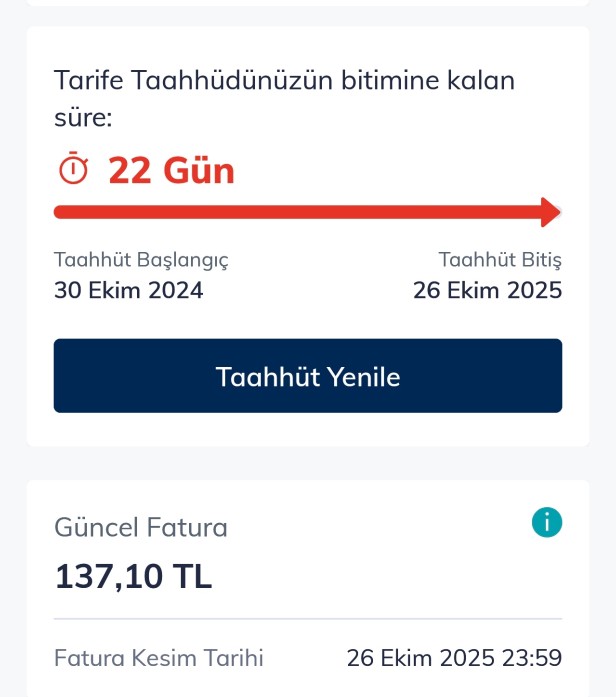The image size is (616, 697).
Task: Open the Güncel Fatura title
Action: [x=141, y=527]
